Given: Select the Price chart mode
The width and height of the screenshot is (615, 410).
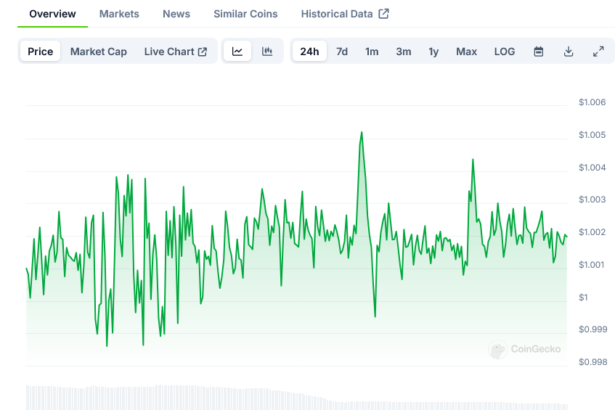Looking at the screenshot, I should (x=41, y=52).
